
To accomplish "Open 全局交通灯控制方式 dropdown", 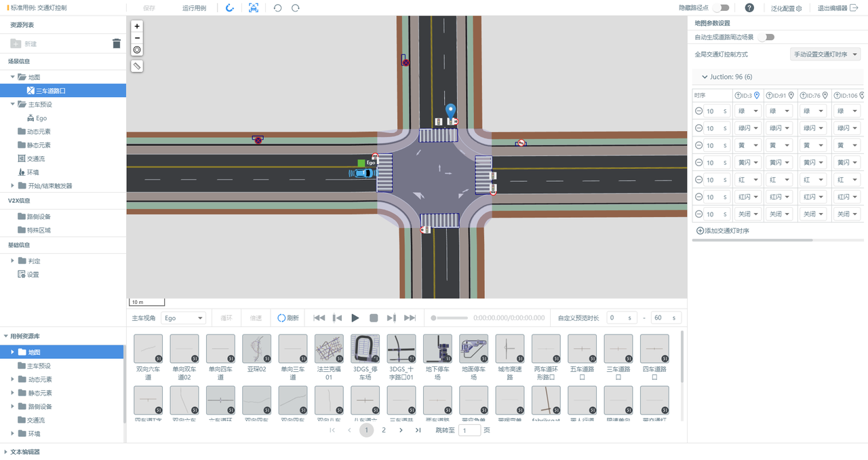I will point(825,54).
